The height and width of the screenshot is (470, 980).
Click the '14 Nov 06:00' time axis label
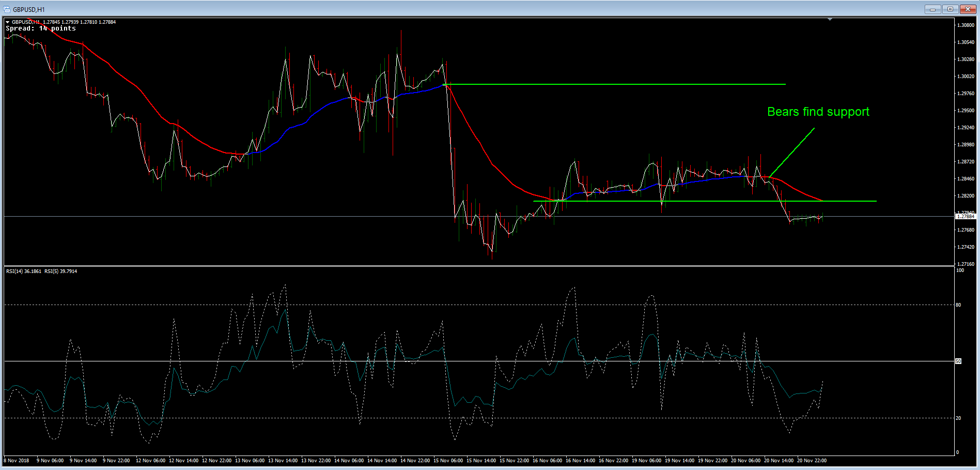(349, 460)
